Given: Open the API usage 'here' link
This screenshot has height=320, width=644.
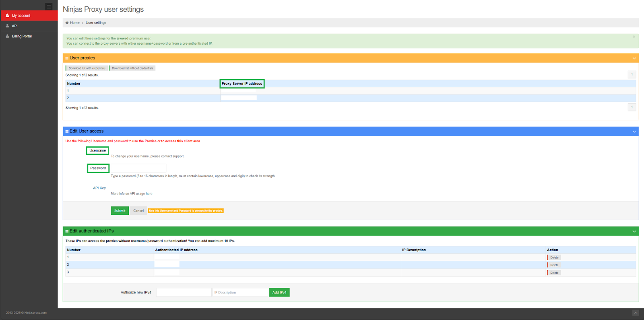Looking at the screenshot, I should tap(149, 194).
